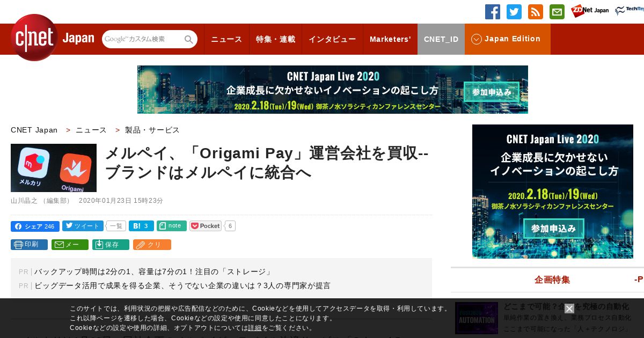Image resolution: width=644 pixels, height=338 pixels.
Task: Open the CNET_ID menu
Action: (x=441, y=39)
